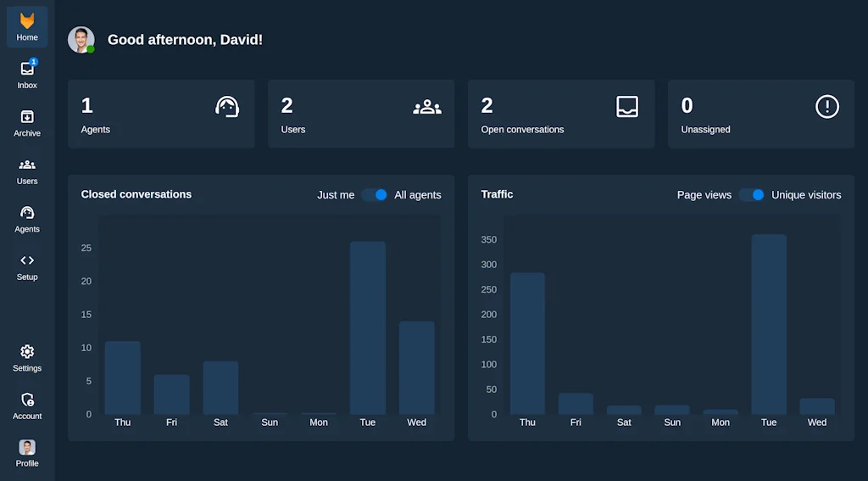Open the Account section
868x481 pixels.
coord(27,405)
